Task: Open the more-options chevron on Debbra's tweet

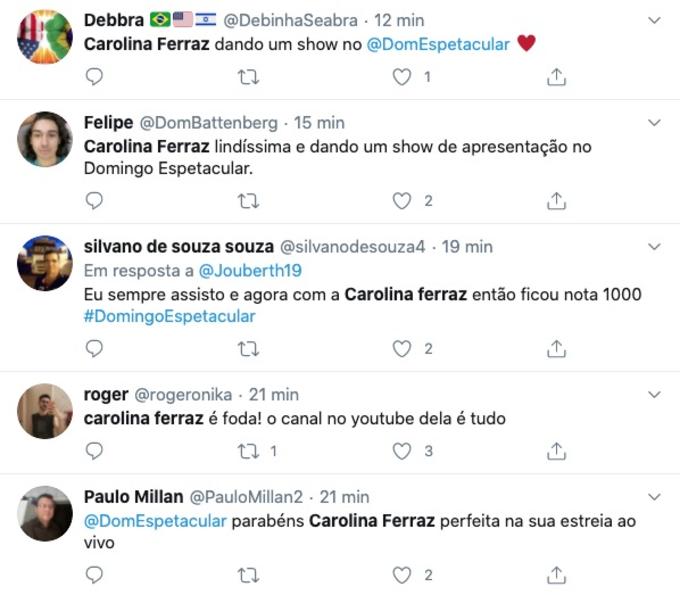Action: [x=655, y=20]
